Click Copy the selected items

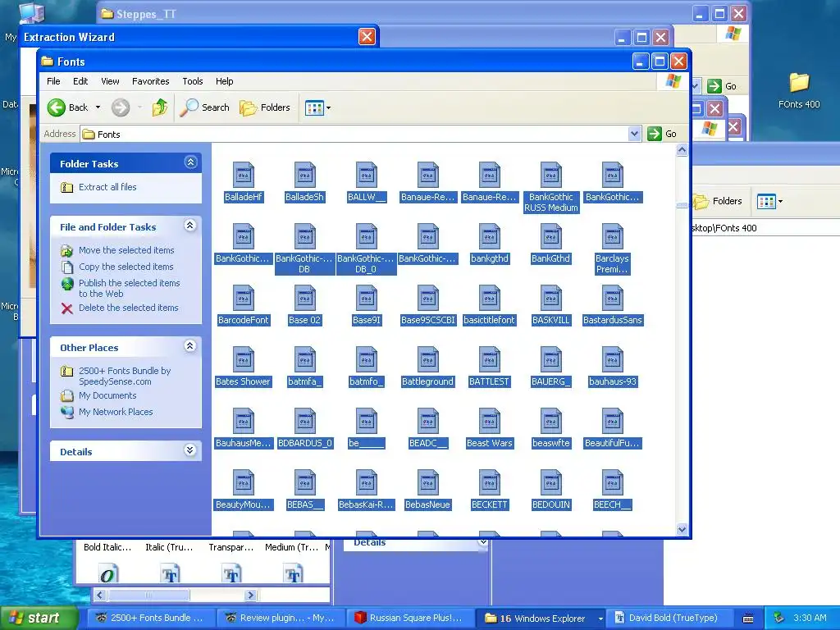pos(126,267)
